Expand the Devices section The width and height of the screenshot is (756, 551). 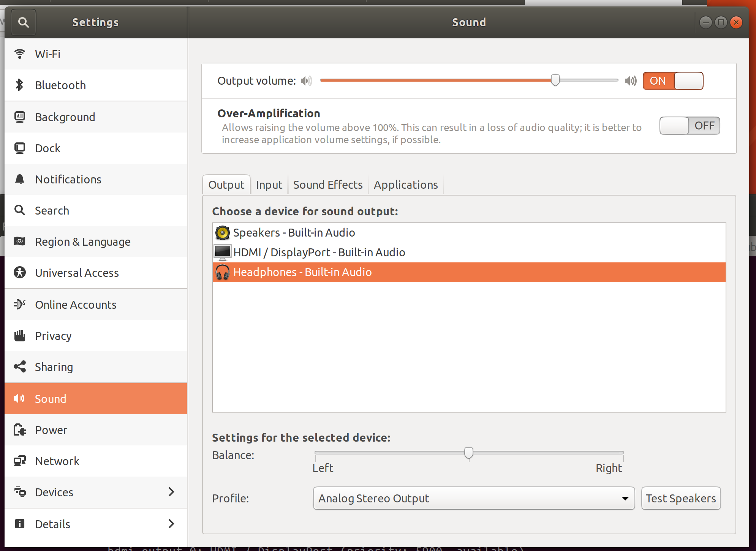tap(54, 492)
